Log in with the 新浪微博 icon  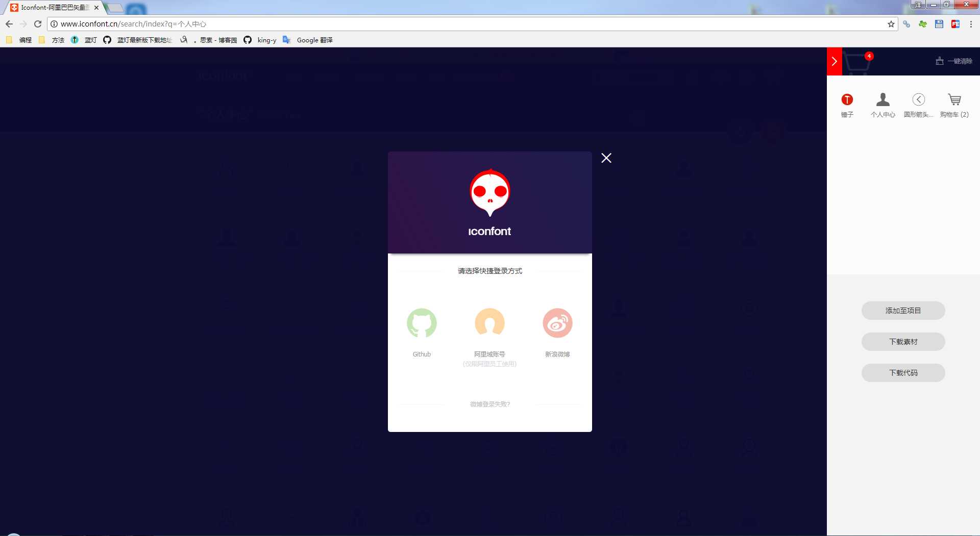[557, 323]
